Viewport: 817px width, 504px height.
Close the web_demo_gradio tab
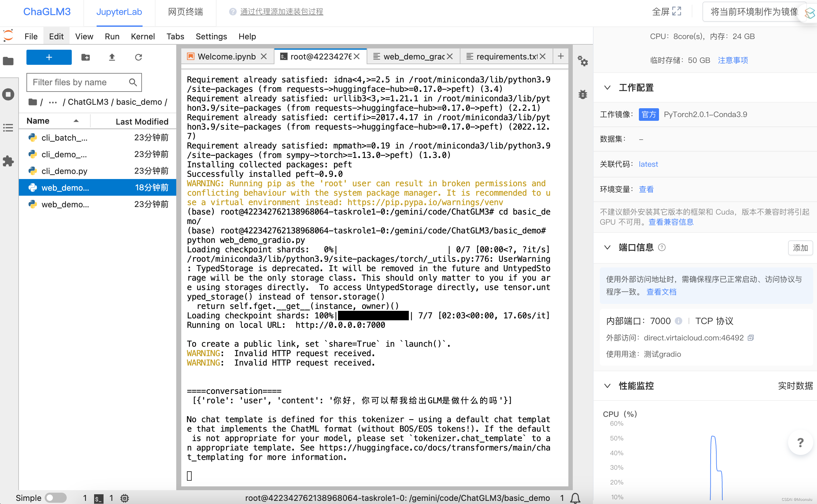(x=450, y=57)
